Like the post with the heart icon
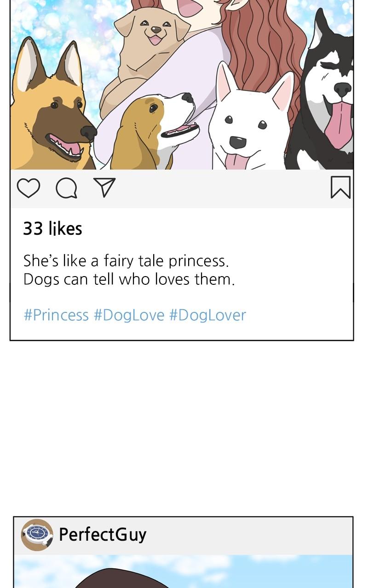This screenshot has height=588, width=368. tap(29, 188)
